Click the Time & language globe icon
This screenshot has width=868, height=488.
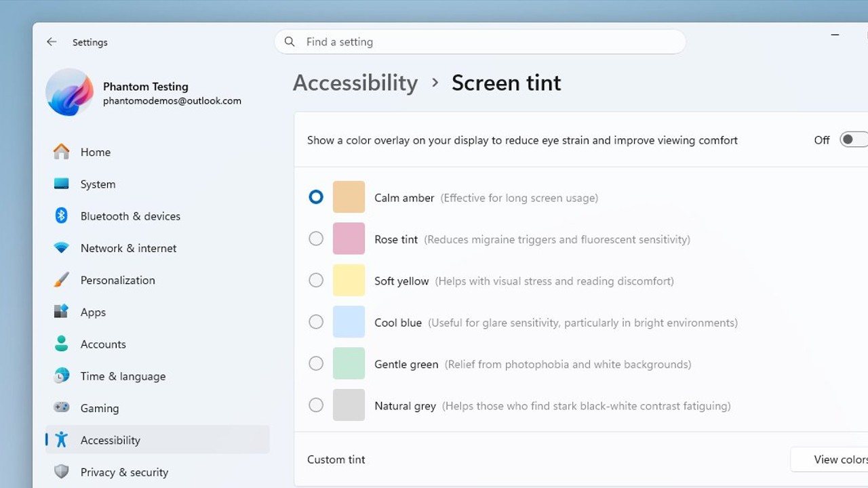(x=61, y=375)
